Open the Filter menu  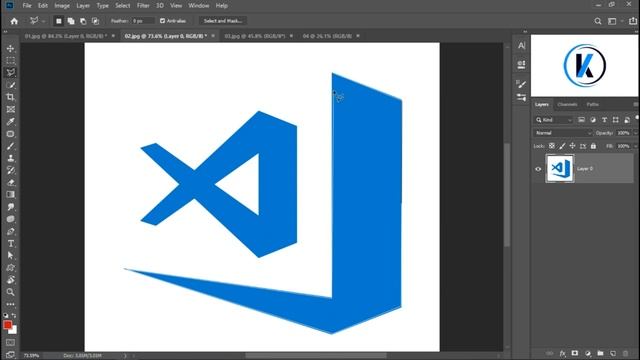pyautogui.click(x=143, y=6)
